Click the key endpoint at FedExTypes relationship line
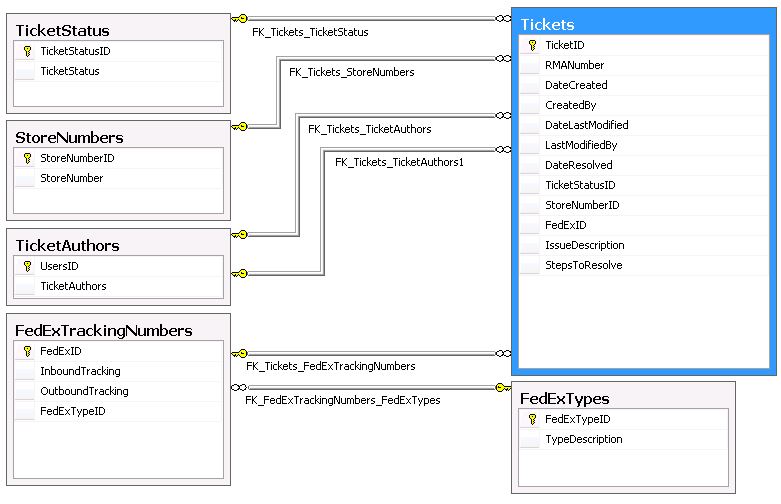 (503, 387)
